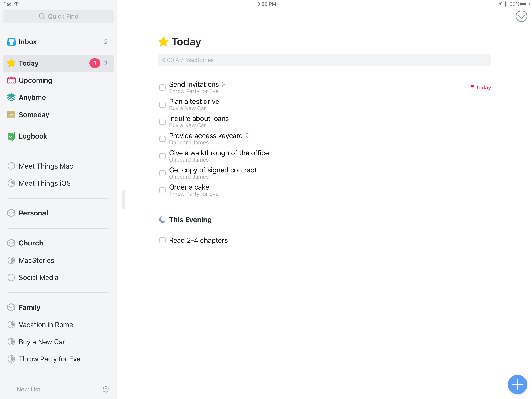Open the Logbook checkmark icon

[11, 136]
